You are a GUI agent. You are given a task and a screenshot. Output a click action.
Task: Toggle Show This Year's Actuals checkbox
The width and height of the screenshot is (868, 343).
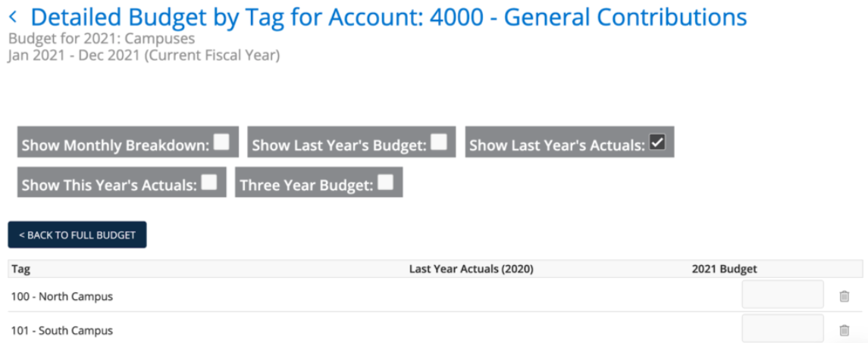[209, 182]
